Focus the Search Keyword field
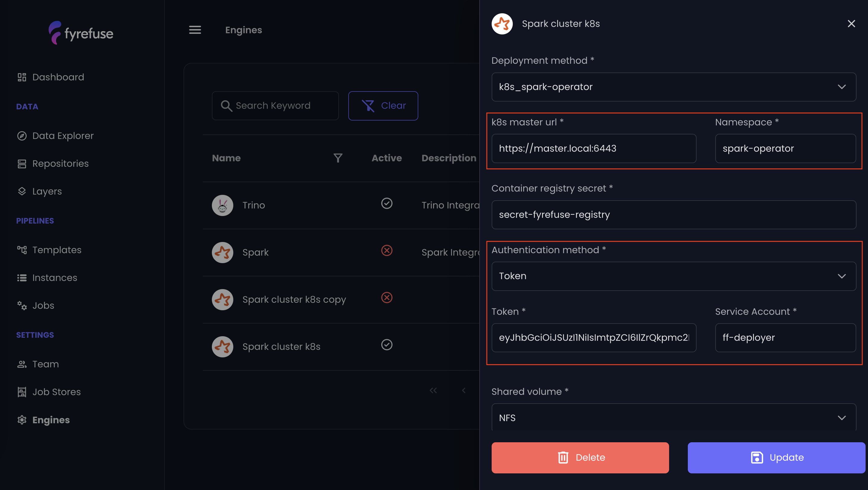 pyautogui.click(x=275, y=105)
